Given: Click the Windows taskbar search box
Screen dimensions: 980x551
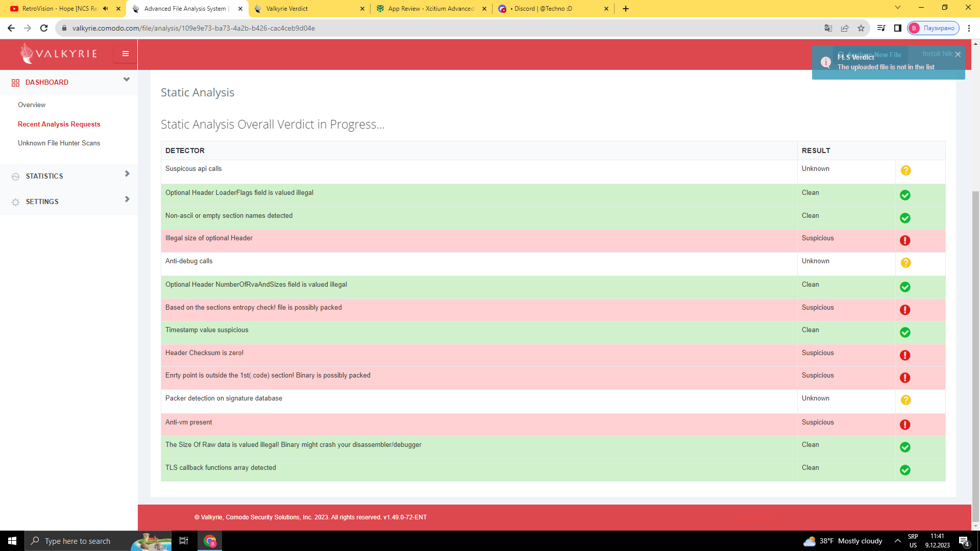Looking at the screenshot, I should (77, 541).
